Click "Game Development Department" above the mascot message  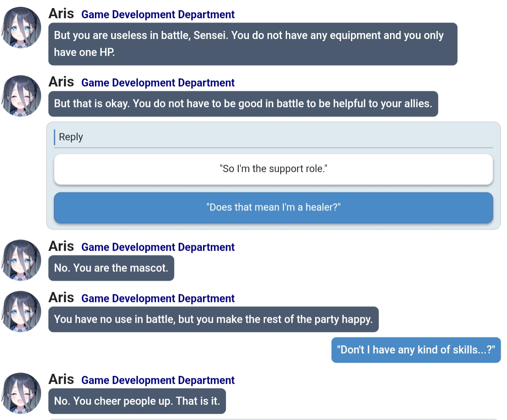(x=158, y=247)
